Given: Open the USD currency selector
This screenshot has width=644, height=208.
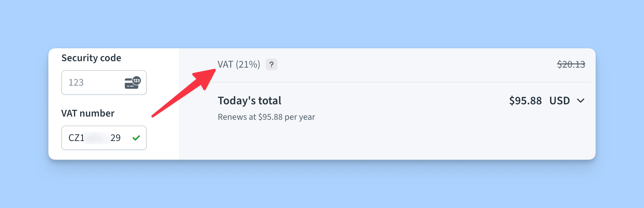Looking at the screenshot, I should [x=560, y=101].
